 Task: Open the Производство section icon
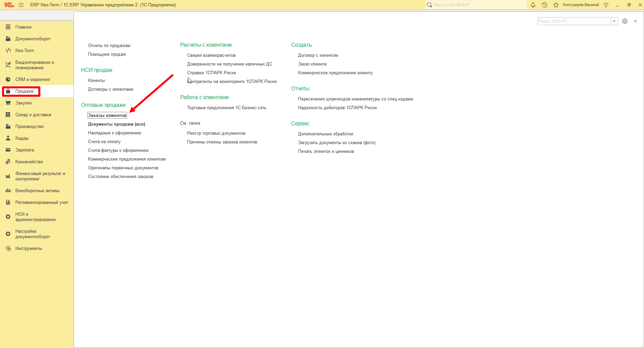(x=8, y=127)
